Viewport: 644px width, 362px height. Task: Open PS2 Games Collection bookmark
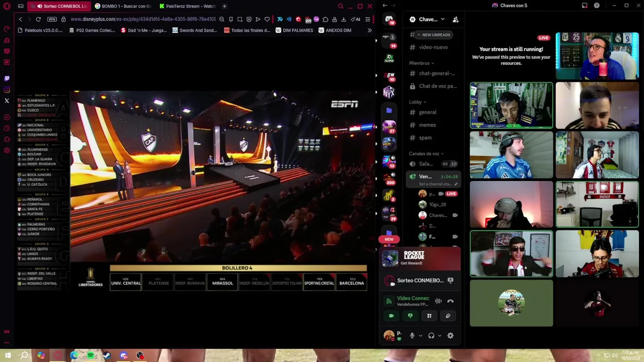click(x=92, y=30)
